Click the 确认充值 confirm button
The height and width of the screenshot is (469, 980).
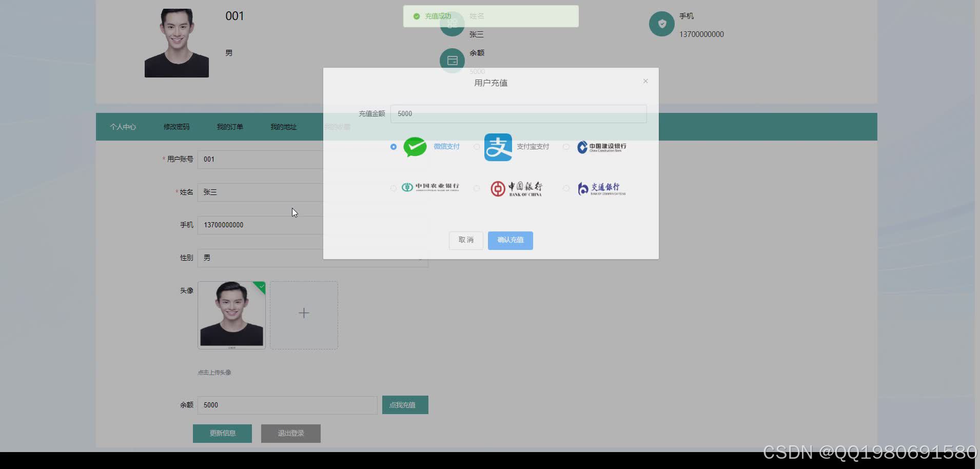coord(510,240)
